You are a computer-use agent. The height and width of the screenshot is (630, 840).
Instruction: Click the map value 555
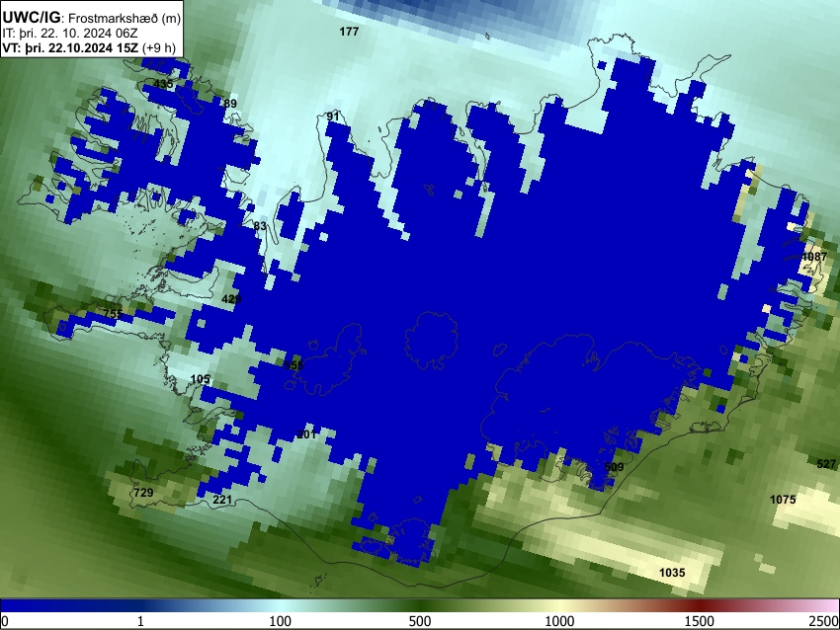point(294,365)
